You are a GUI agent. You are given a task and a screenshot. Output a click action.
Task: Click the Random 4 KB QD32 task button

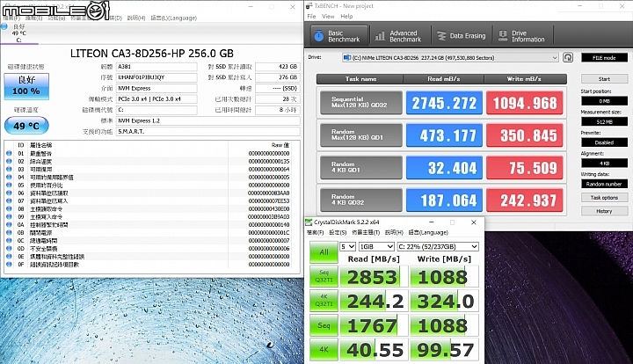361,200
